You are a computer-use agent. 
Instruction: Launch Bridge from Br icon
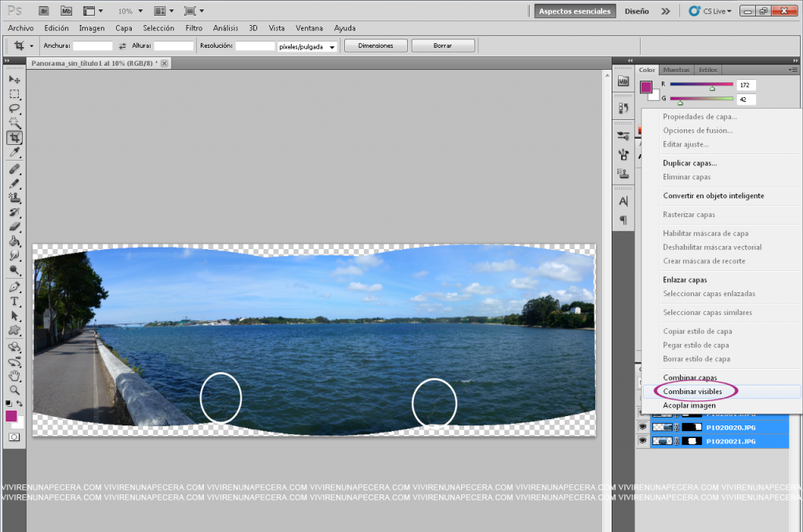[44, 12]
